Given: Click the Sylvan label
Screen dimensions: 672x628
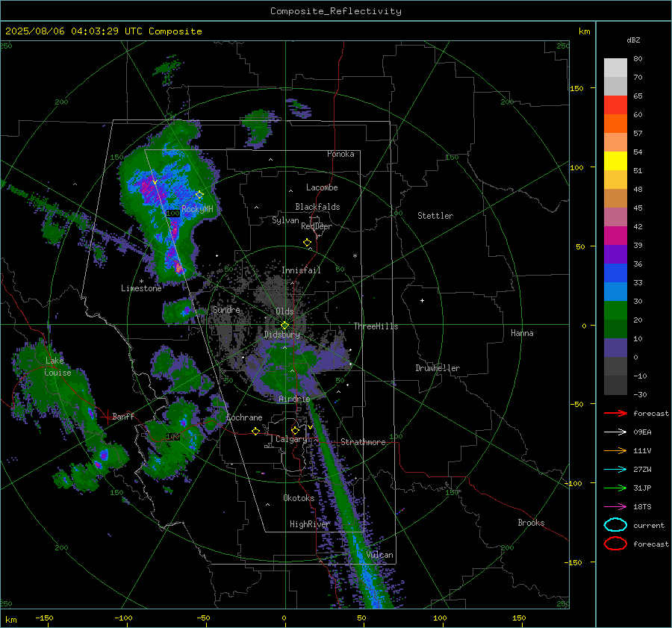Looking at the screenshot, I should (285, 220).
